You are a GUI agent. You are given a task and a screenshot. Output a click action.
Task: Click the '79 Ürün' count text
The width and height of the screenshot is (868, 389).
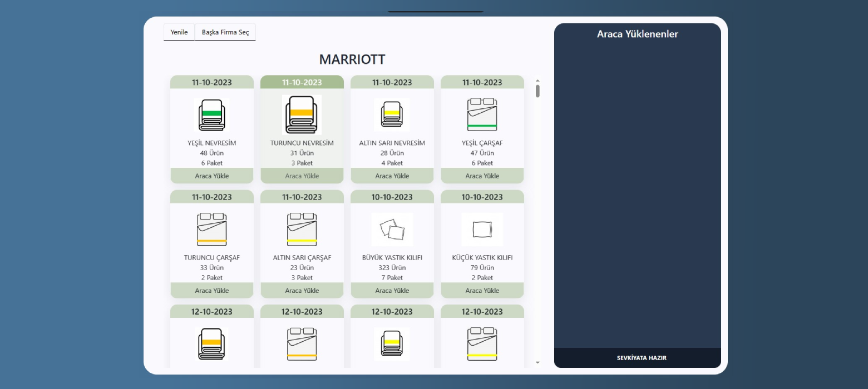pos(482,267)
